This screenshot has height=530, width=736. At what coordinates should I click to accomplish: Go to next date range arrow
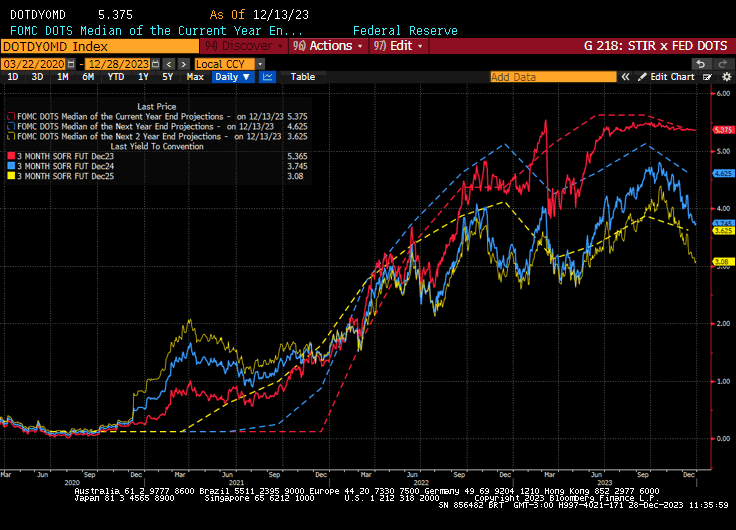coord(184,64)
